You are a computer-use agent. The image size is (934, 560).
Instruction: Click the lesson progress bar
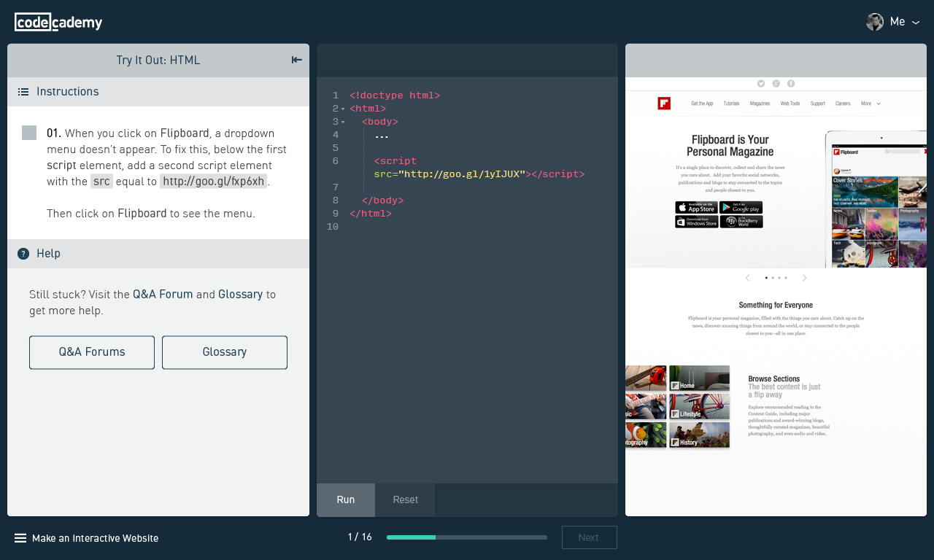467,537
